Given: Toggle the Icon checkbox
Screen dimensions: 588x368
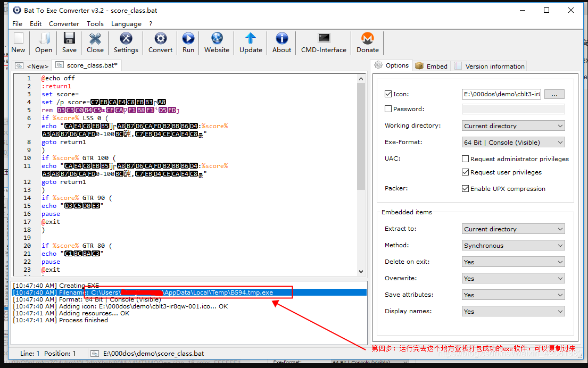Looking at the screenshot, I should (388, 94).
